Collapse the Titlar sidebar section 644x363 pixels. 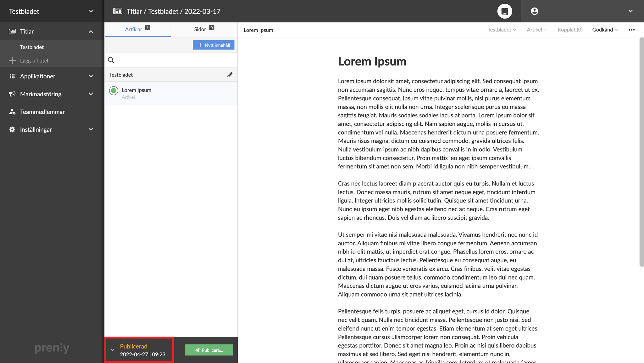[91, 31]
